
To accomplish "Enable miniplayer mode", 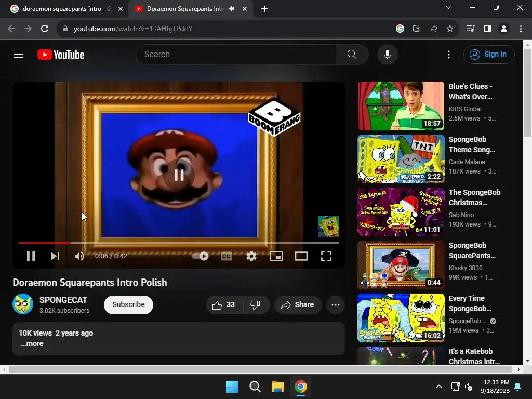I will pyautogui.click(x=276, y=256).
